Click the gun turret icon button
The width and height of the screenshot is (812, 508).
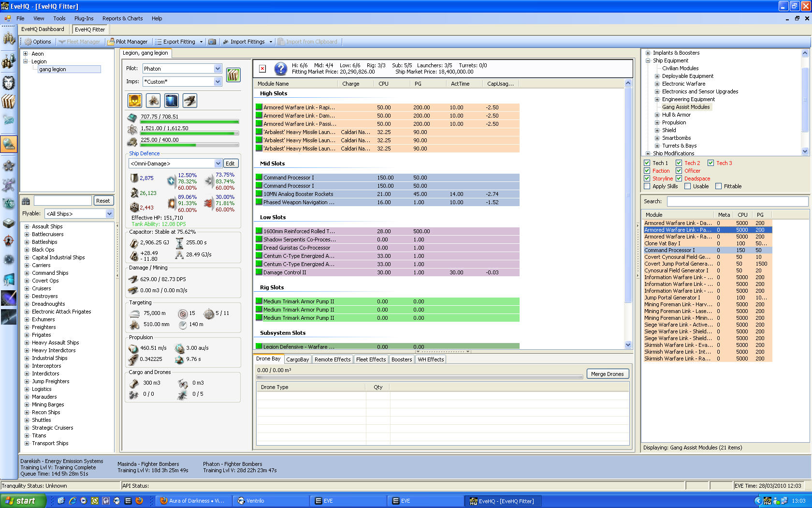click(190, 100)
